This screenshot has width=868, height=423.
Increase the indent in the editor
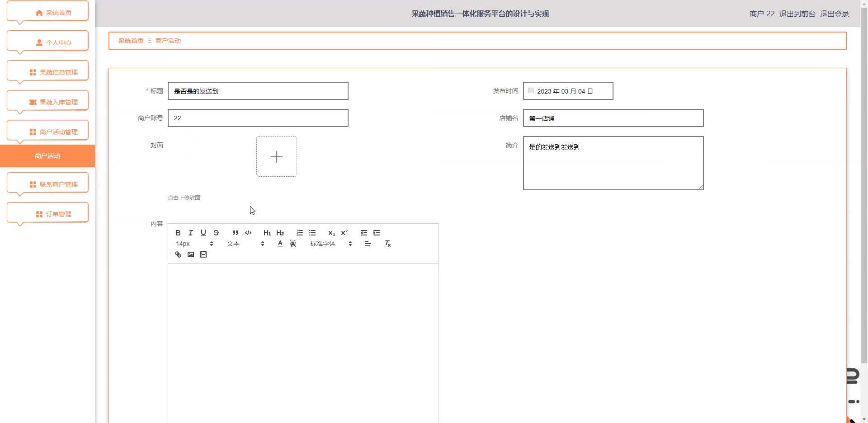coord(377,233)
